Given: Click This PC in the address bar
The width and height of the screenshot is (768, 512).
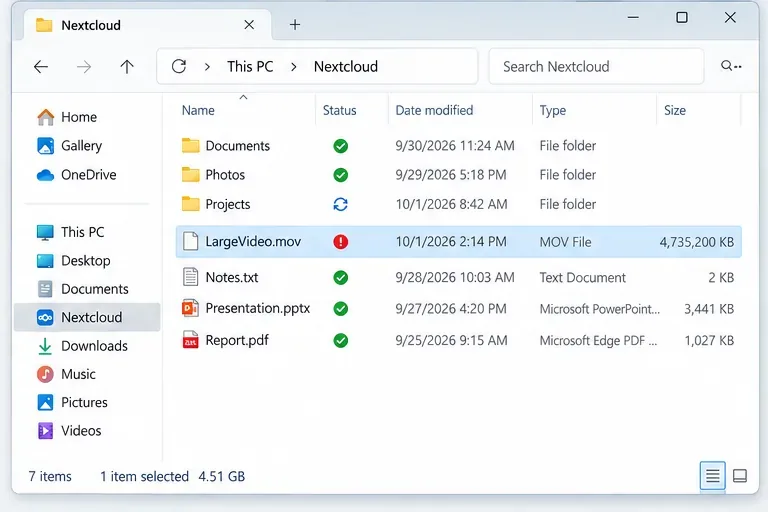Looking at the screenshot, I should pyautogui.click(x=250, y=67).
